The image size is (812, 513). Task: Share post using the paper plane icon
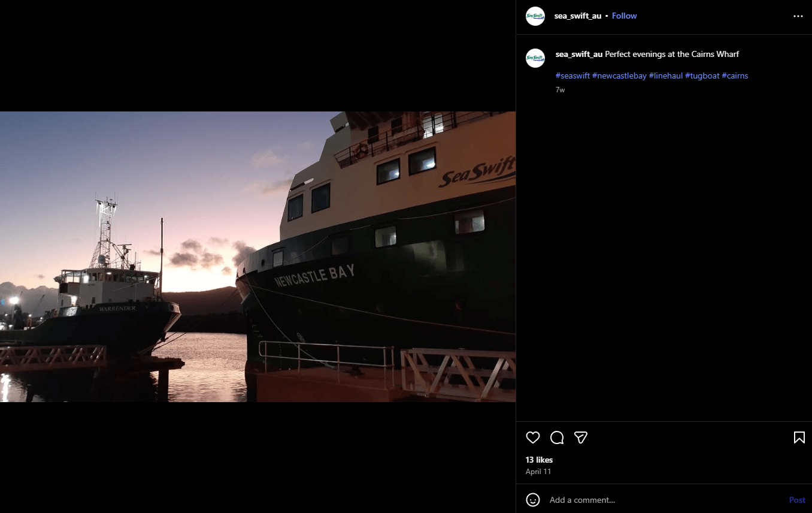click(581, 437)
